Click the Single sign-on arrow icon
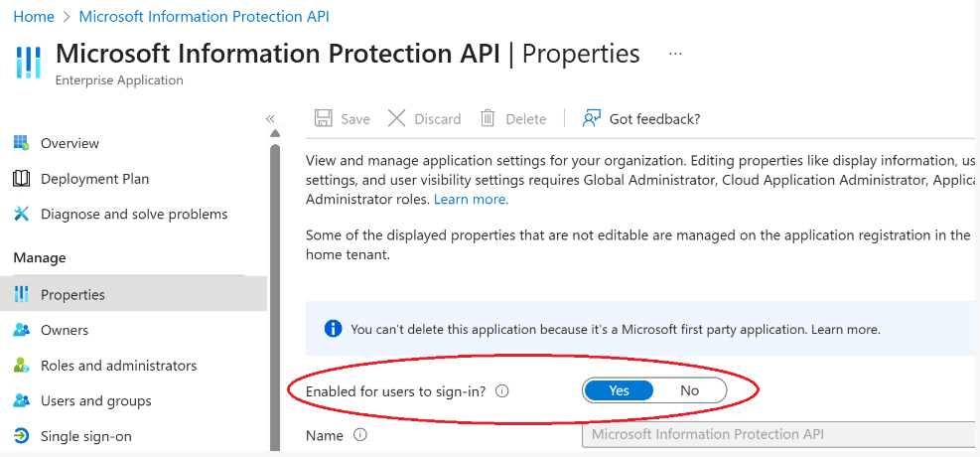Image resolution: width=980 pixels, height=457 pixels. pos(21,436)
